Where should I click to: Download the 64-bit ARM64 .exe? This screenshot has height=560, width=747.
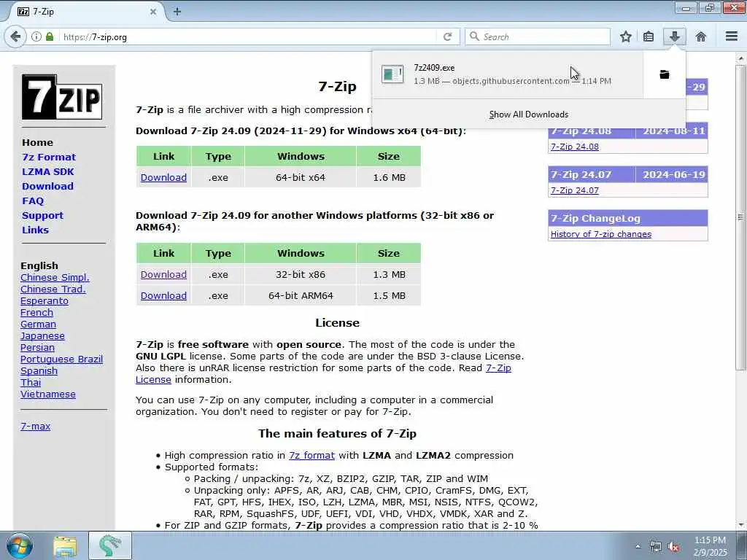click(163, 296)
